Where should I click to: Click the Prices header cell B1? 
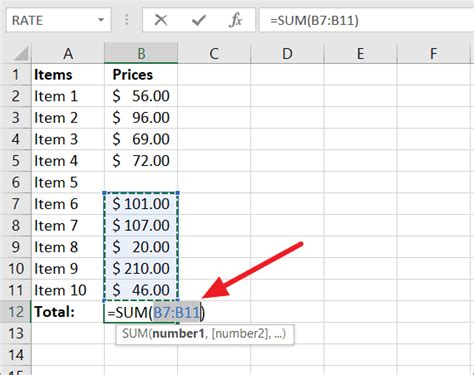point(141,74)
